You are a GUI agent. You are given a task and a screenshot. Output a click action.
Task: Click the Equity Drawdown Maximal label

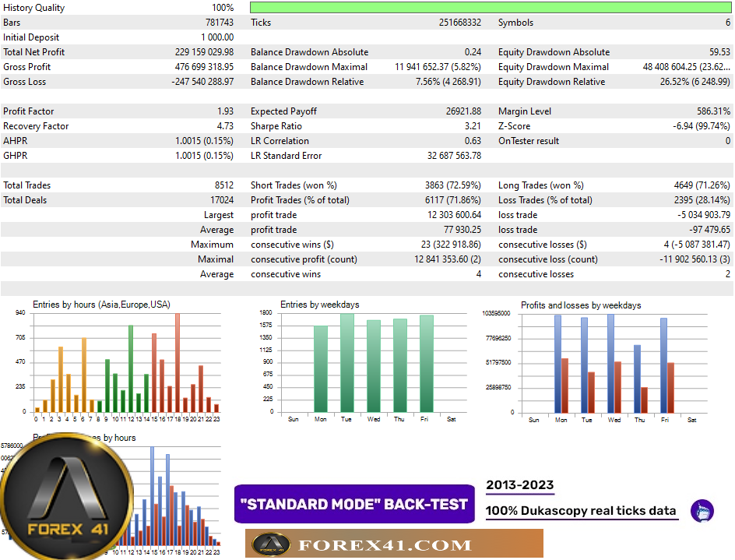click(554, 67)
